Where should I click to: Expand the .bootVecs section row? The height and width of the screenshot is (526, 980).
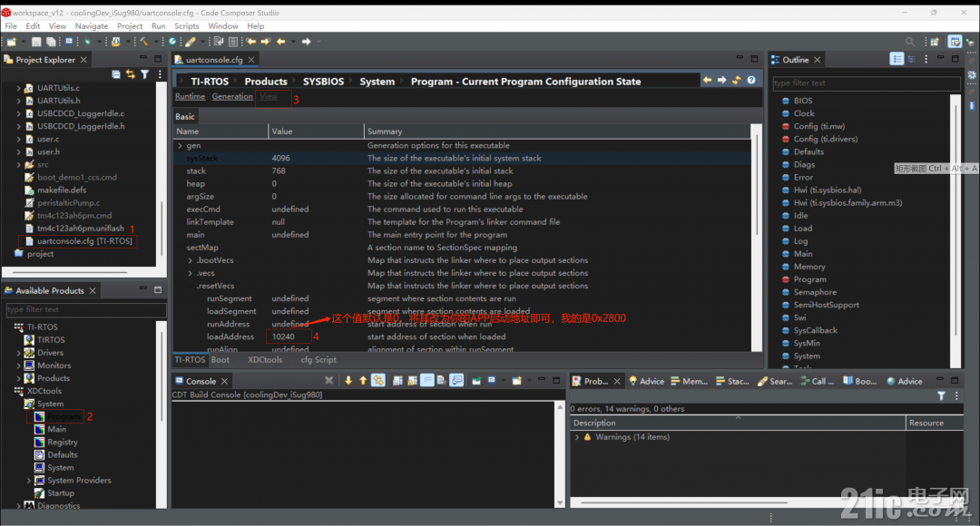coord(190,260)
